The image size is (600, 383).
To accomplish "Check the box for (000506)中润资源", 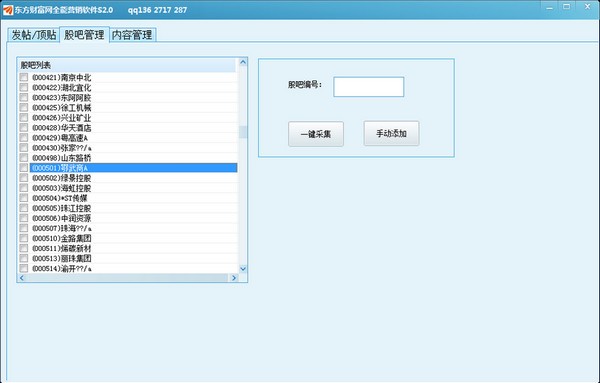I will coord(24,218).
